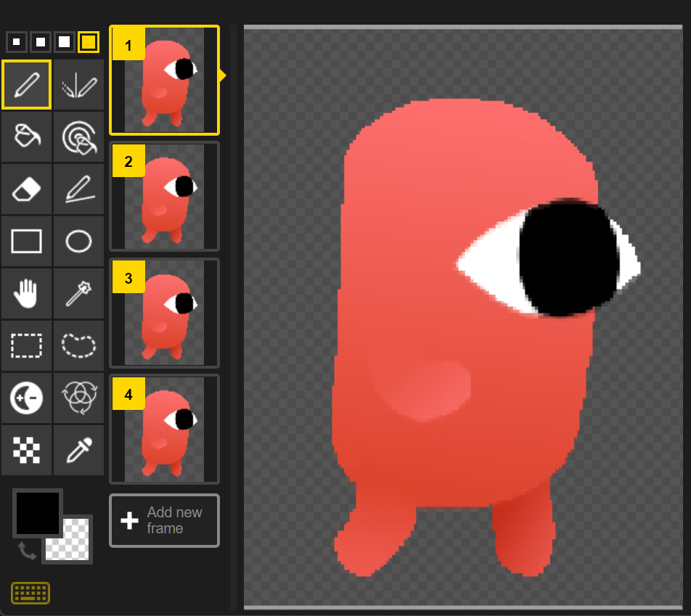Open the primary black color swatch
The width and height of the screenshot is (691, 616).
tap(37, 512)
